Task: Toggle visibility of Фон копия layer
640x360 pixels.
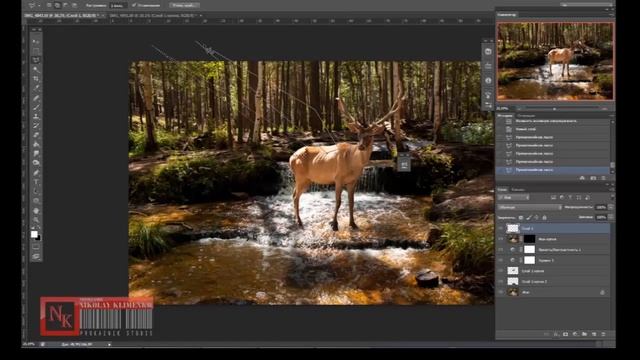Action: click(x=501, y=239)
